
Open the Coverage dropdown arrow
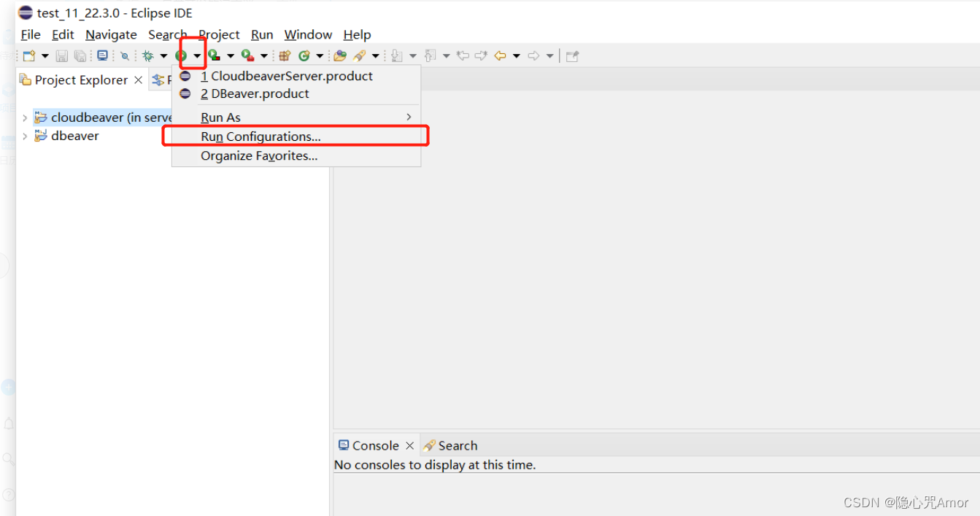[x=231, y=55]
